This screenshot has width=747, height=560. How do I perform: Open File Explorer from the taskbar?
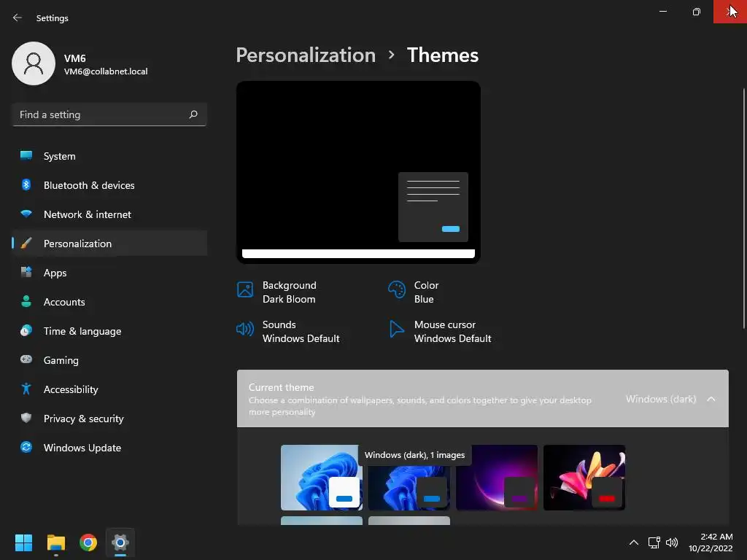pyautogui.click(x=55, y=542)
